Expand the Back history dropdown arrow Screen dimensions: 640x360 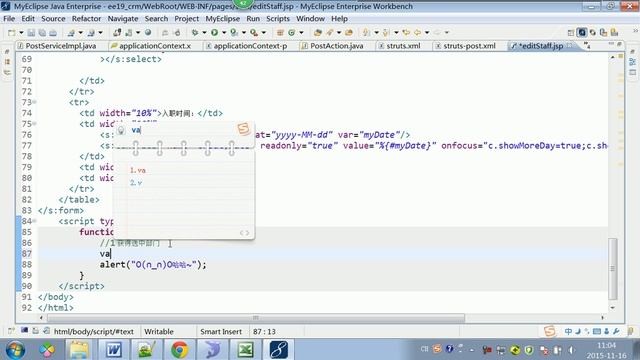[x=427, y=33]
